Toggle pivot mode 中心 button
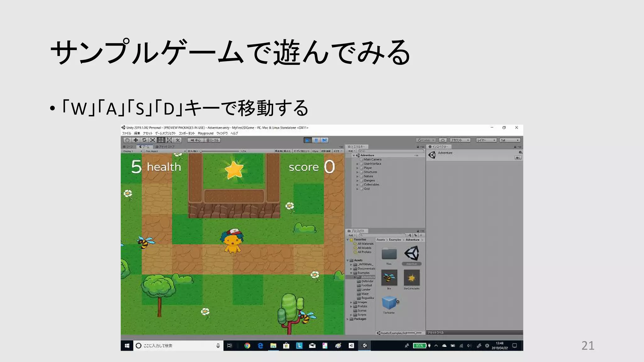The image size is (644, 362). pos(196,140)
